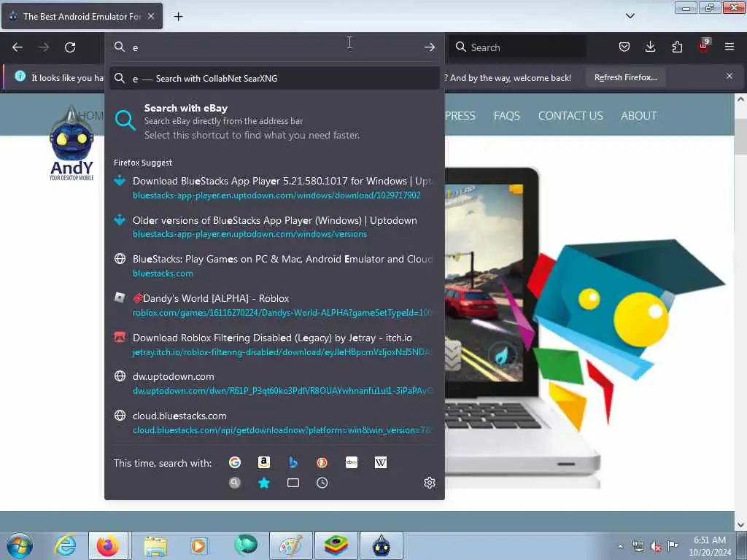
Task: Launch Internet Explorer from taskbar
Action: pyautogui.click(x=65, y=545)
